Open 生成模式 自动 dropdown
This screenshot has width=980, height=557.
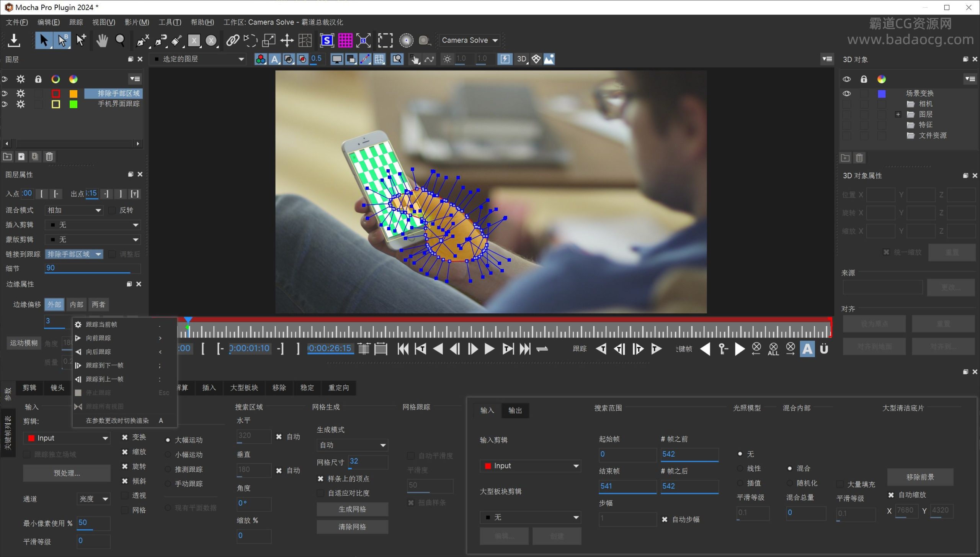click(352, 445)
